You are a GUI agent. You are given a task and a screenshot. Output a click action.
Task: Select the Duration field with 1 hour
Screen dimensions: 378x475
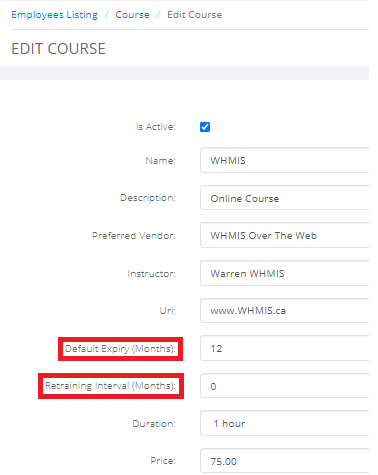click(x=285, y=423)
